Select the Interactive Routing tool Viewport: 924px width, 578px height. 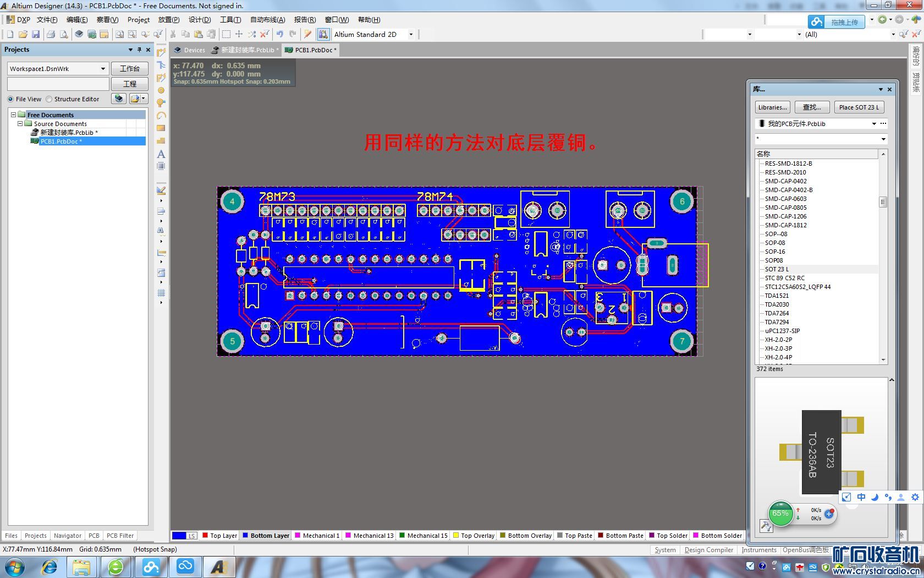(x=161, y=52)
